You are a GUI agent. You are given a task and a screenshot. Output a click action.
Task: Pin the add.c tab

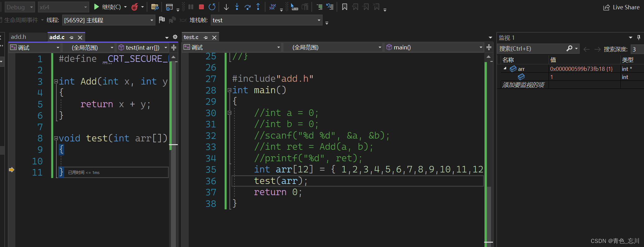(71, 37)
